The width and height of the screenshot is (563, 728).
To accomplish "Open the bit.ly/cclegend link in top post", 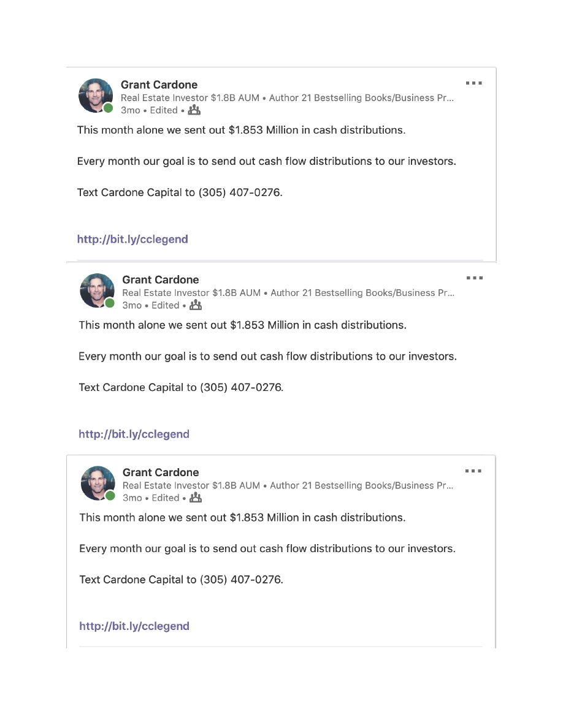I will point(132,239).
